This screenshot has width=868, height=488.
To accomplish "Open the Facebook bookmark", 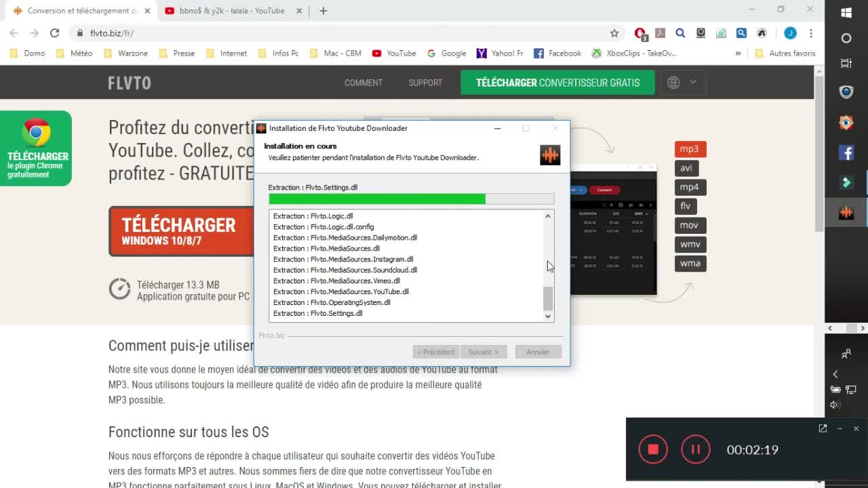I will point(557,54).
